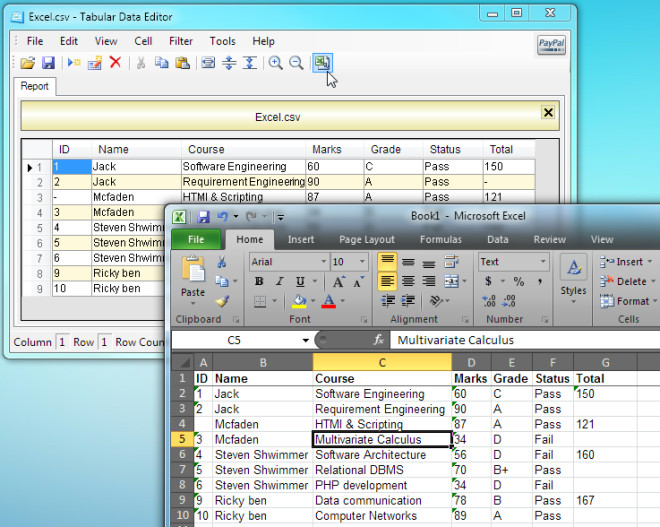
Task: Delete row with the red X icon
Action: point(115,62)
